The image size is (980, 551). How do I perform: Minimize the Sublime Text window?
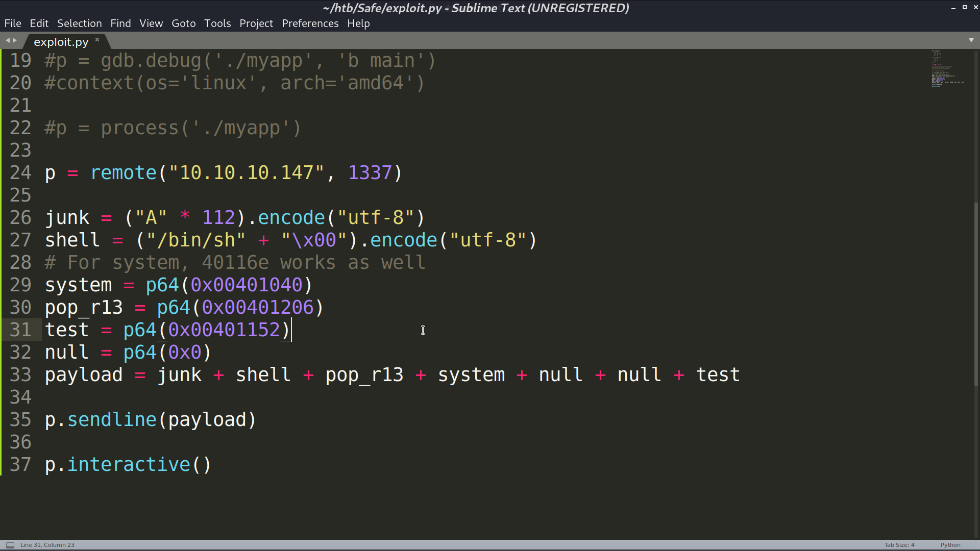coord(953,8)
